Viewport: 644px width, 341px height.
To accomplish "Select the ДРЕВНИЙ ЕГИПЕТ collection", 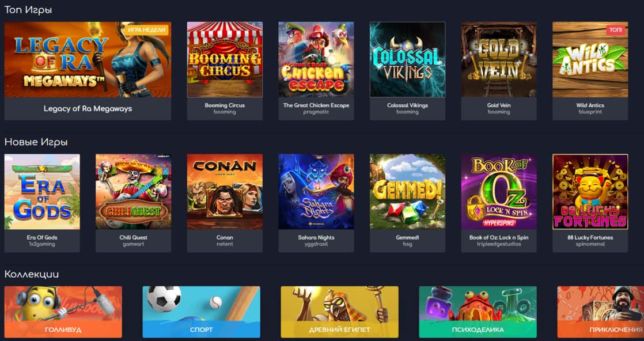I will [340, 312].
